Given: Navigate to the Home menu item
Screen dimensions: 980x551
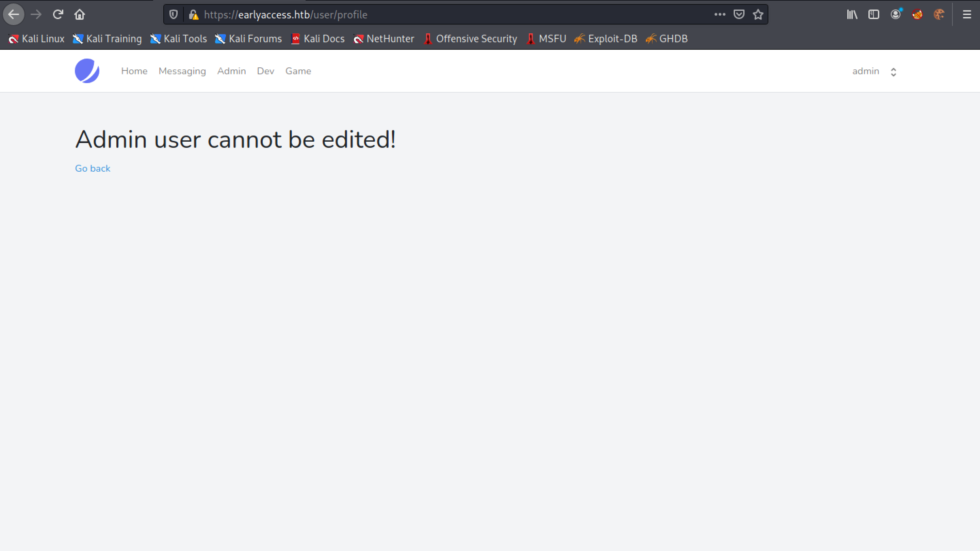Looking at the screenshot, I should pos(134,71).
